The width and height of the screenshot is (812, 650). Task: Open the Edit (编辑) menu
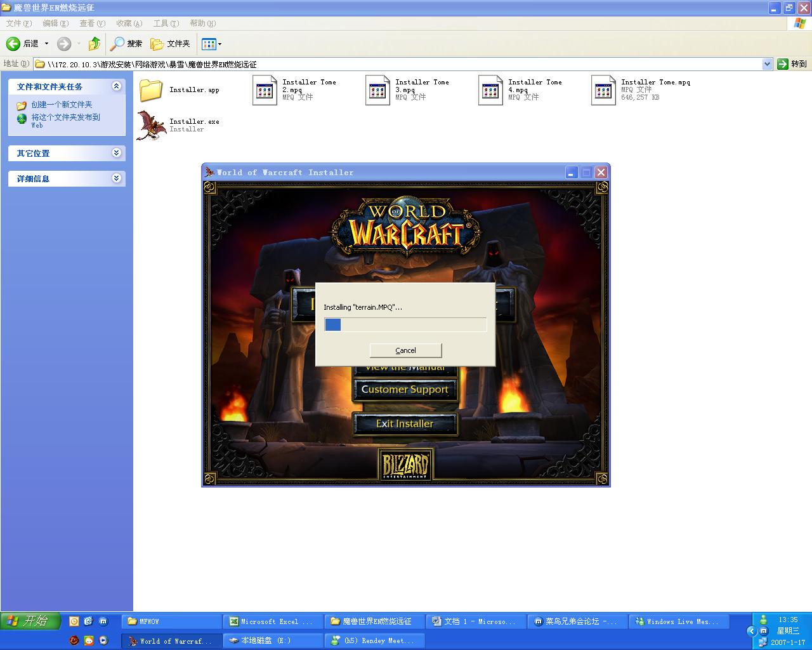[x=55, y=23]
